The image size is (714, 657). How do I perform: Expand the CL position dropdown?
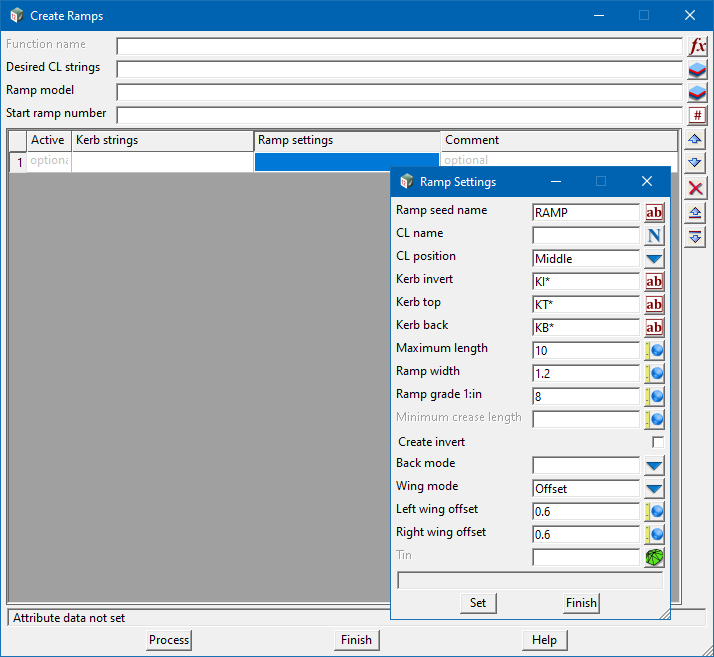[654, 259]
